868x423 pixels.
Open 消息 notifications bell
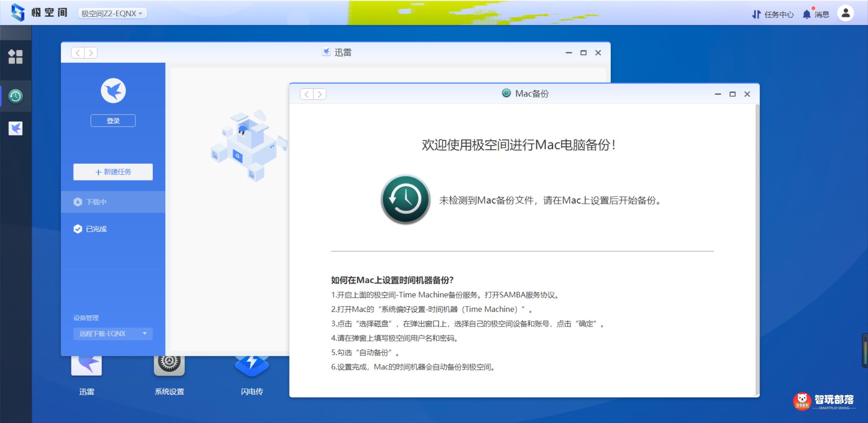[816, 14]
